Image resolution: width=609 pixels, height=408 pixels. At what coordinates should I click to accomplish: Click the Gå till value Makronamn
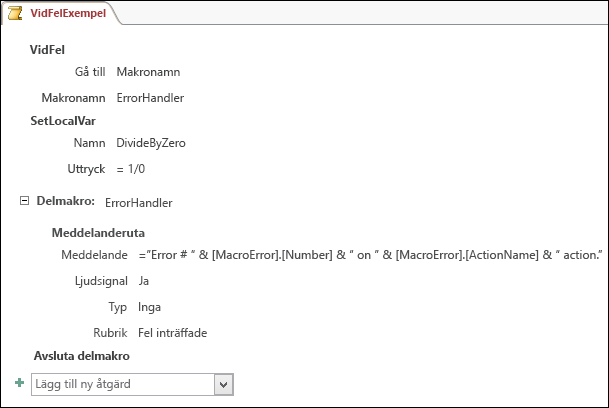pos(148,72)
